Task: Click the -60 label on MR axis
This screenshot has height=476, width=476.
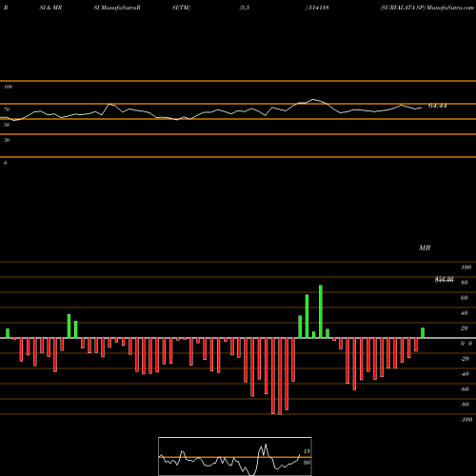Action: (465, 389)
